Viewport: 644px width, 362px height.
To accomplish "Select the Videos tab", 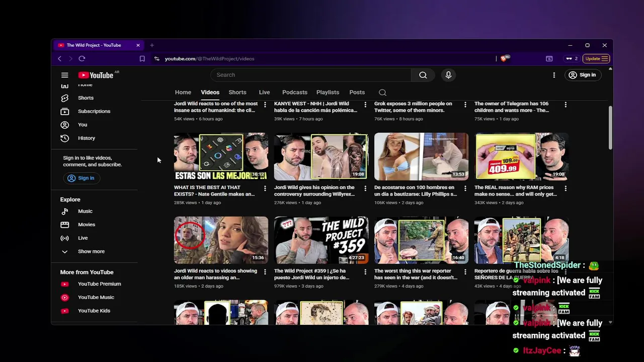I will click(x=210, y=93).
